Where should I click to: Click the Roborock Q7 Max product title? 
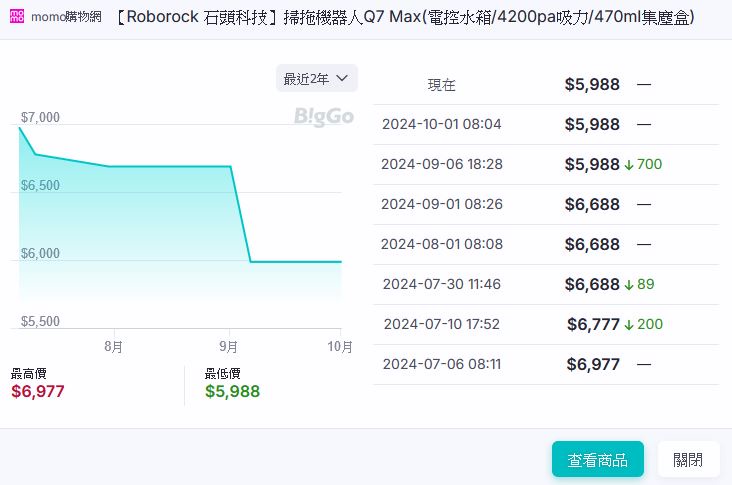click(404, 18)
